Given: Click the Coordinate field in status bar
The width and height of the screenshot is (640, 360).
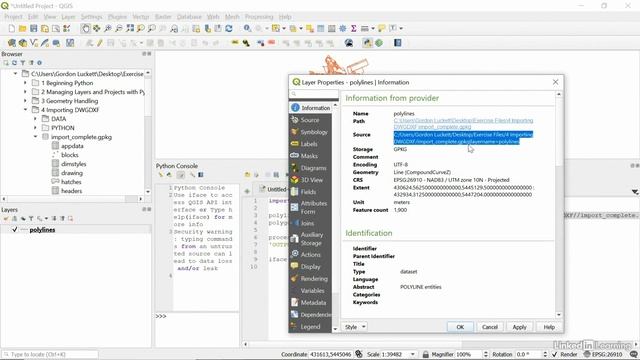Looking at the screenshot, I should pyautogui.click(x=330, y=354).
